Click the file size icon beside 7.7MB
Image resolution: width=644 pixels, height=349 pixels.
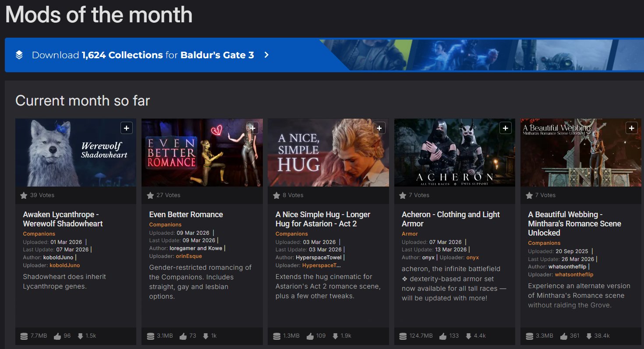24,336
